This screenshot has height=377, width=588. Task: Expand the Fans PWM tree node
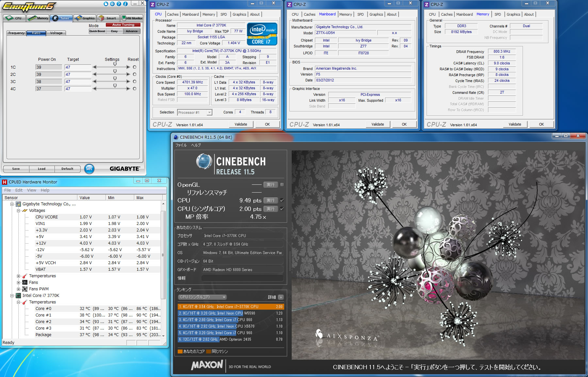tap(19, 289)
